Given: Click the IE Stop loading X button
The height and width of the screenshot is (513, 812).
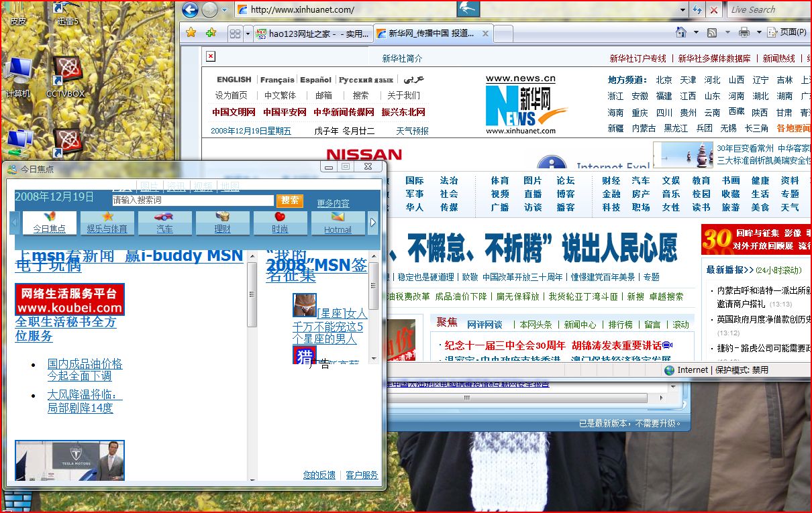Looking at the screenshot, I should point(714,10).
